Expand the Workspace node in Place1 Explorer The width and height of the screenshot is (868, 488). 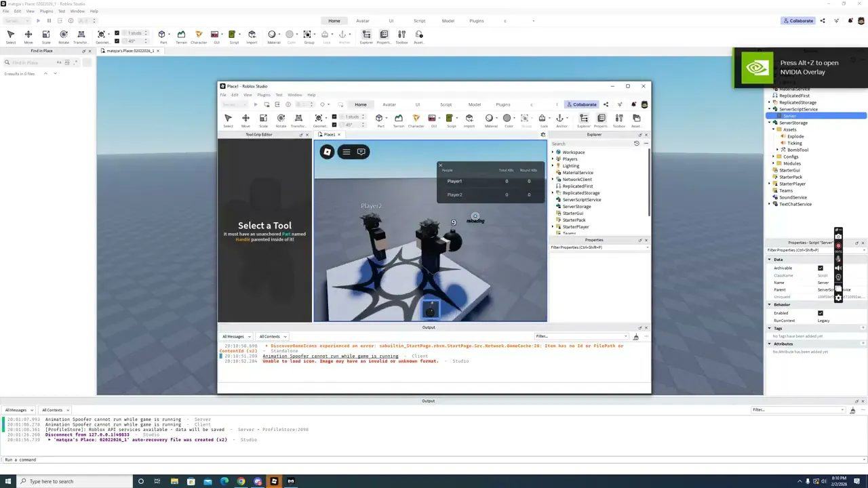pyautogui.click(x=553, y=152)
